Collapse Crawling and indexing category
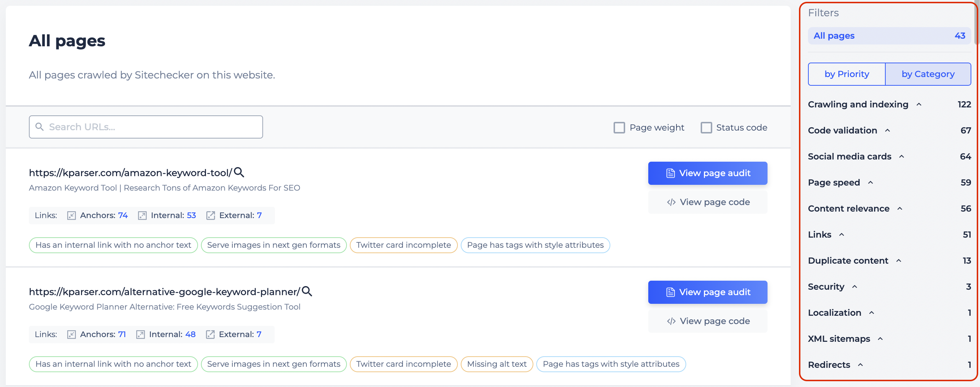The image size is (980, 387). pyautogui.click(x=919, y=105)
